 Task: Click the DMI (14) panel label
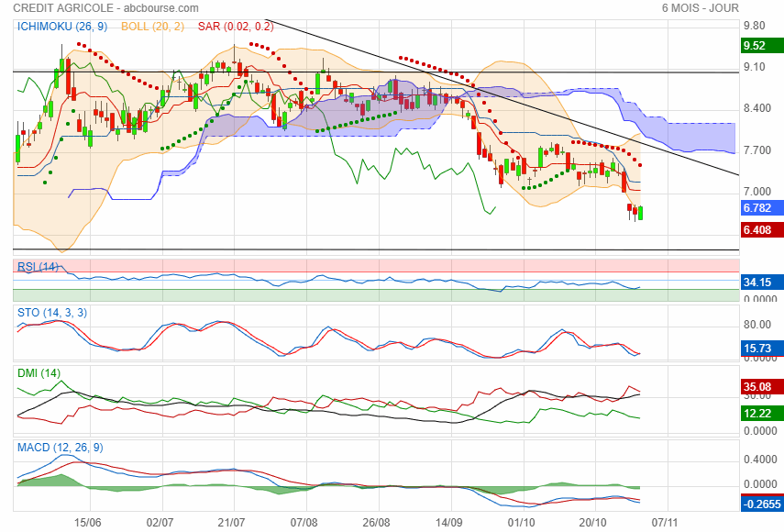[39, 373]
